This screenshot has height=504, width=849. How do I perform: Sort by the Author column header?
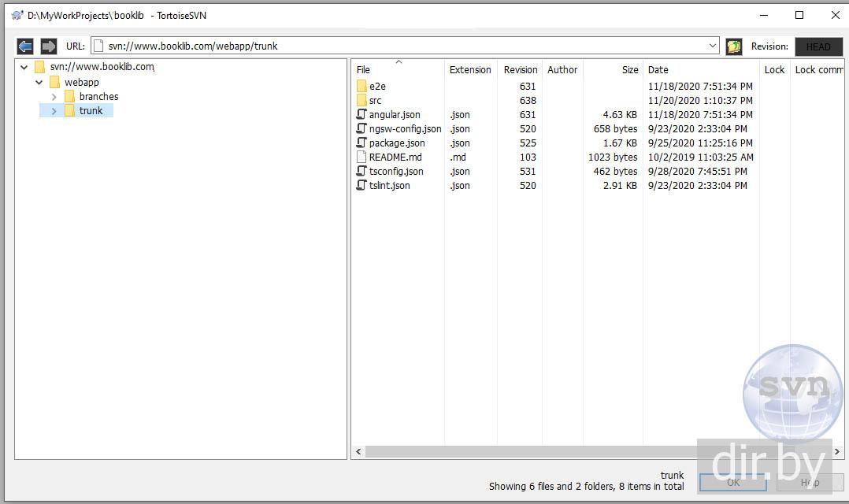coord(562,70)
